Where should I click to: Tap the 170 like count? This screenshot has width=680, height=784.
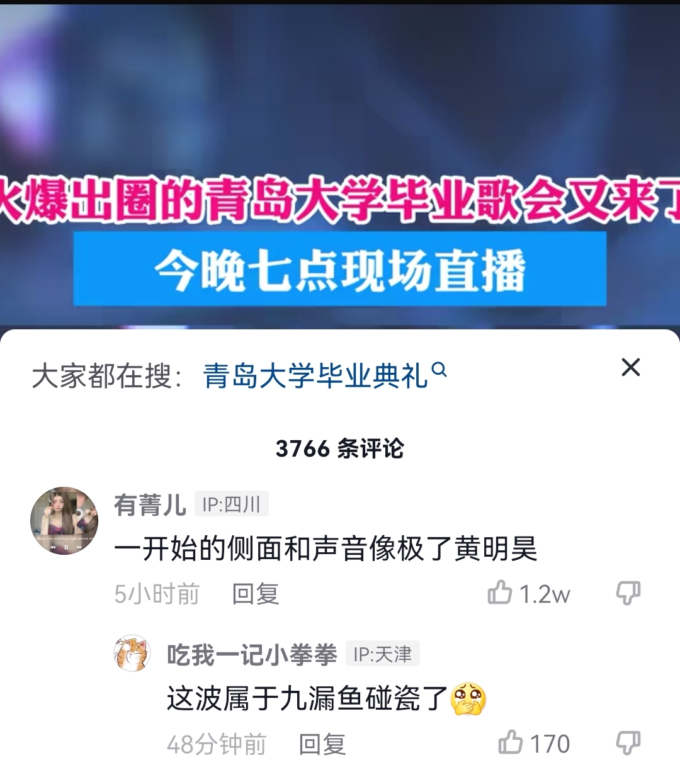pyautogui.click(x=550, y=744)
